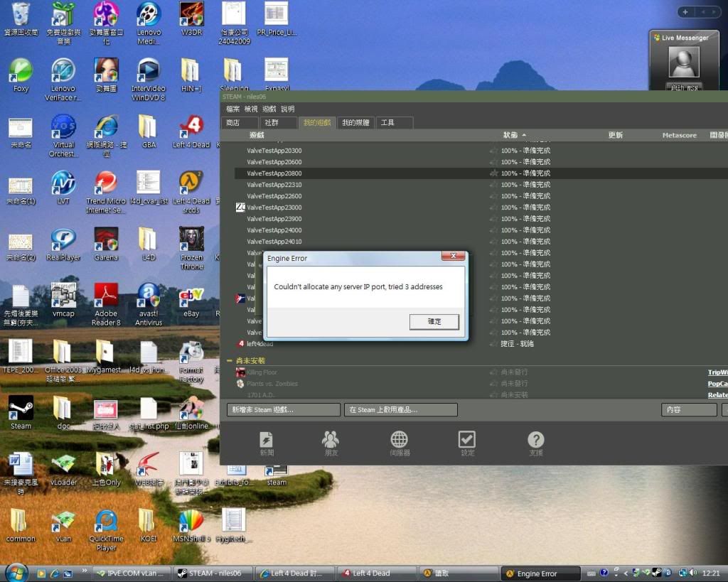Image resolution: width=728 pixels, height=582 pixels.
Task: Click the Garena desktop shortcut
Action: coord(106,243)
